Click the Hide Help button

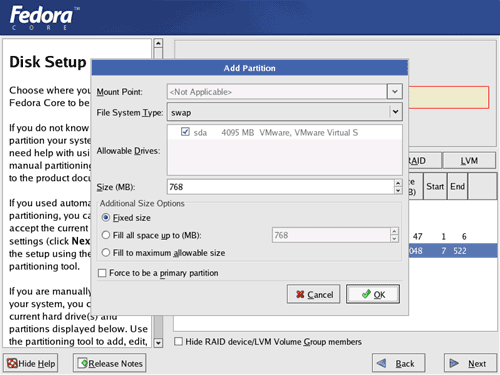coord(31,363)
